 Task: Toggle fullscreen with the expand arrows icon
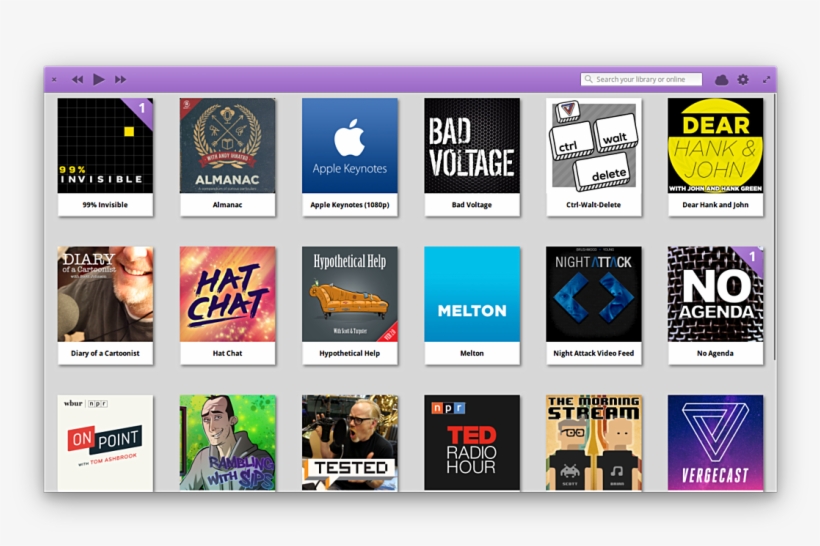pos(767,79)
